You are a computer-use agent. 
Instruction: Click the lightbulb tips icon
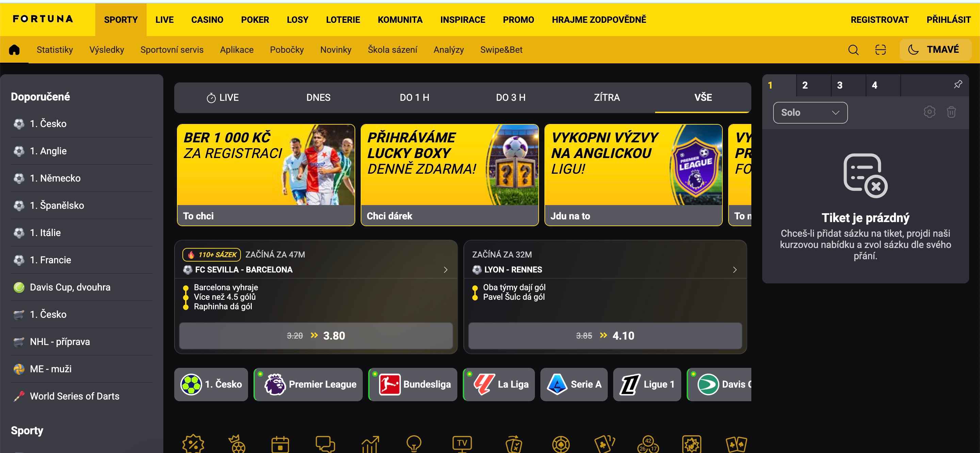pos(414,444)
